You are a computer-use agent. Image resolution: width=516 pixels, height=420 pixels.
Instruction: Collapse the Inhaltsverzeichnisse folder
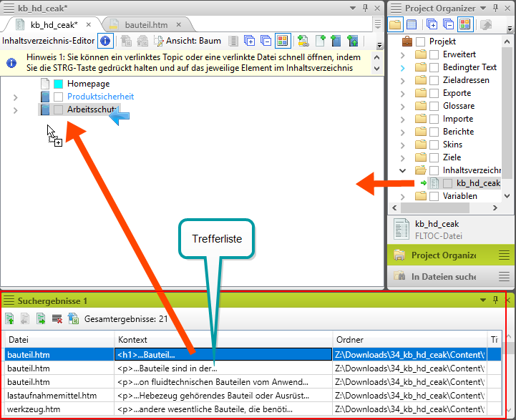click(403, 170)
